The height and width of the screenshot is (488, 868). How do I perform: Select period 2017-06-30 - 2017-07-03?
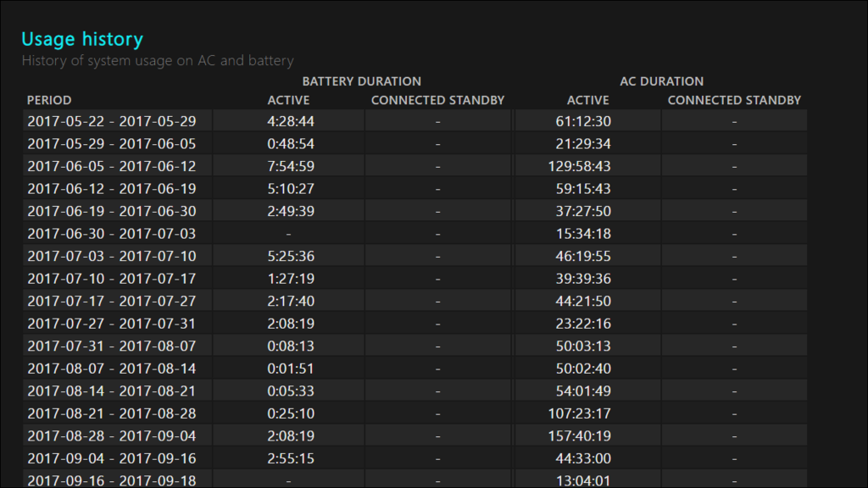pos(112,234)
